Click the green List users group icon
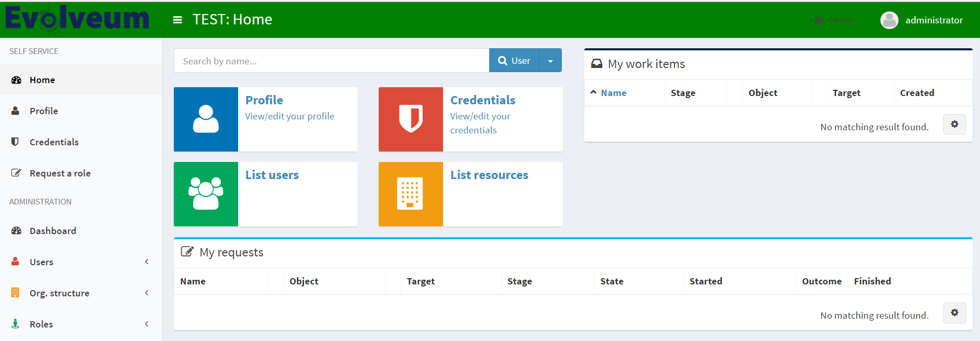The image size is (980, 341). click(206, 194)
